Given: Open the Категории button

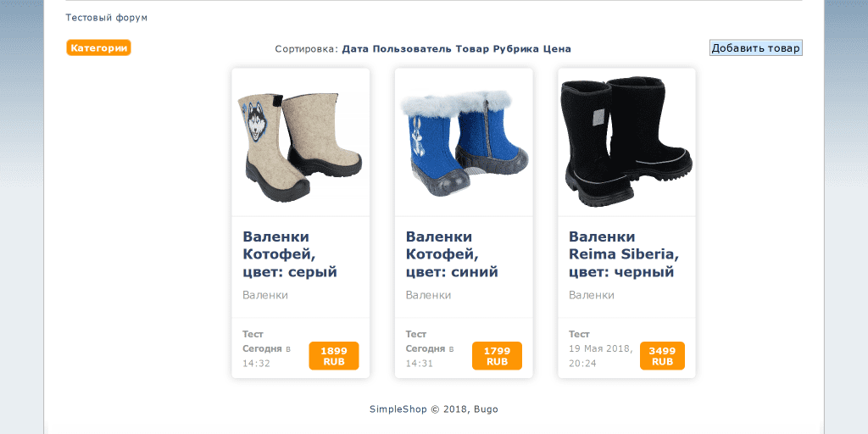Looking at the screenshot, I should 98,48.
